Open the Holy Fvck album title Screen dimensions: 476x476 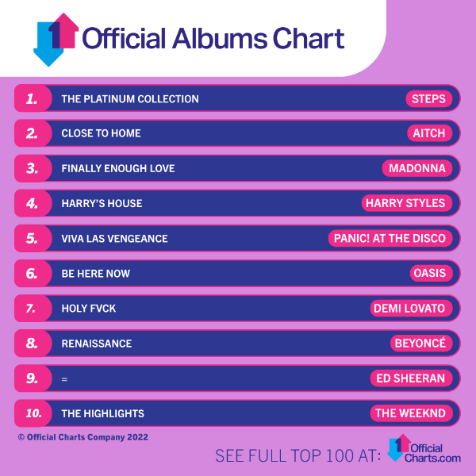89,309
